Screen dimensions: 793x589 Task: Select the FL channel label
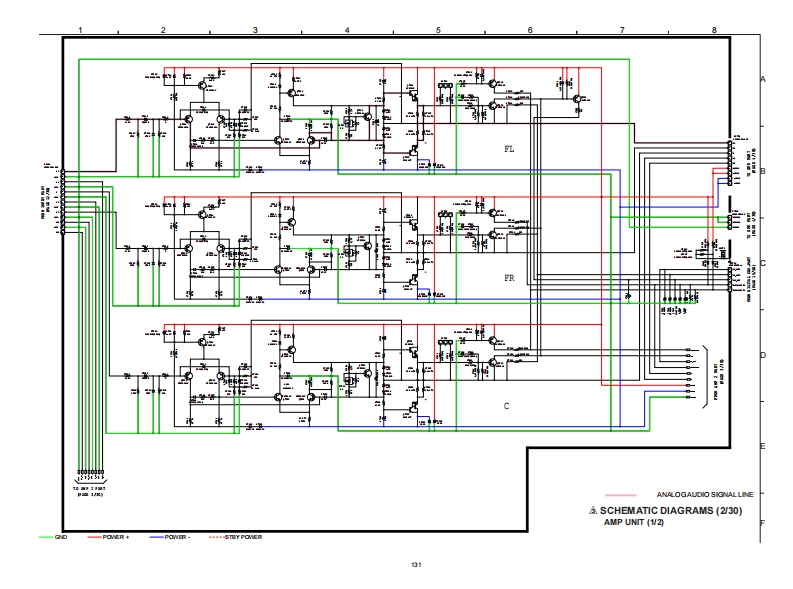(508, 147)
